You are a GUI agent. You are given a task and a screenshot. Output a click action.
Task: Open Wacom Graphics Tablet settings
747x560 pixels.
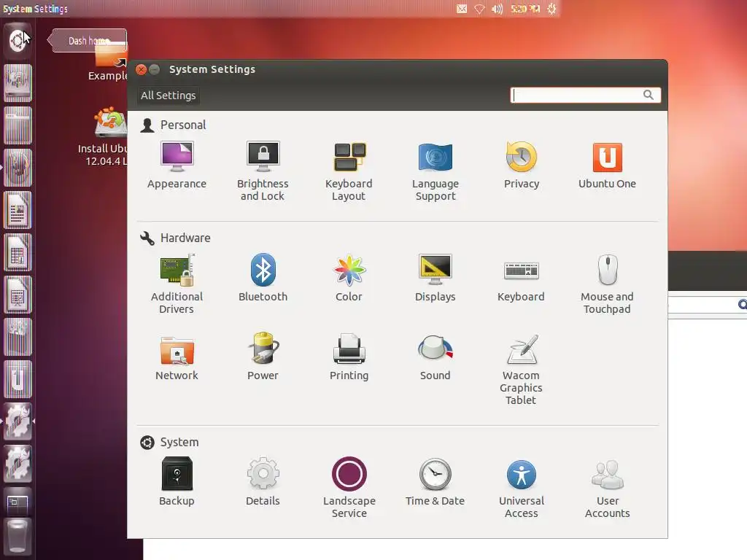[521, 370]
